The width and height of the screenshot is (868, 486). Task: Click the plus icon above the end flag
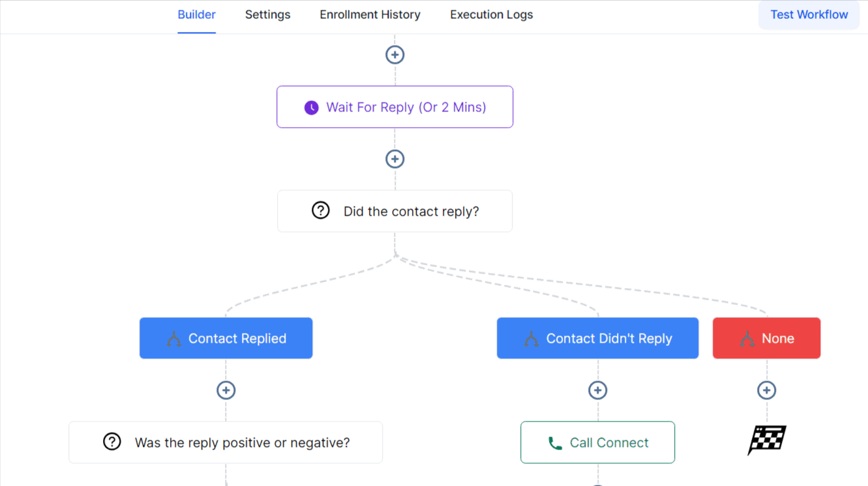coord(766,390)
